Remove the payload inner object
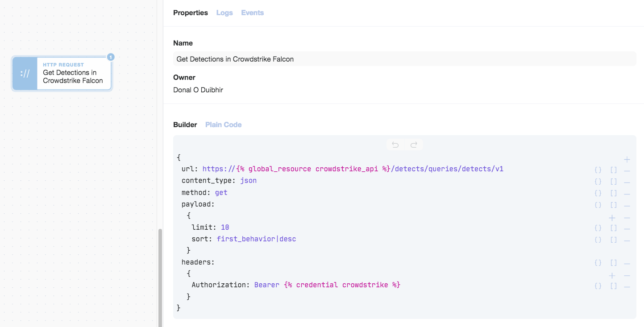 click(627, 218)
